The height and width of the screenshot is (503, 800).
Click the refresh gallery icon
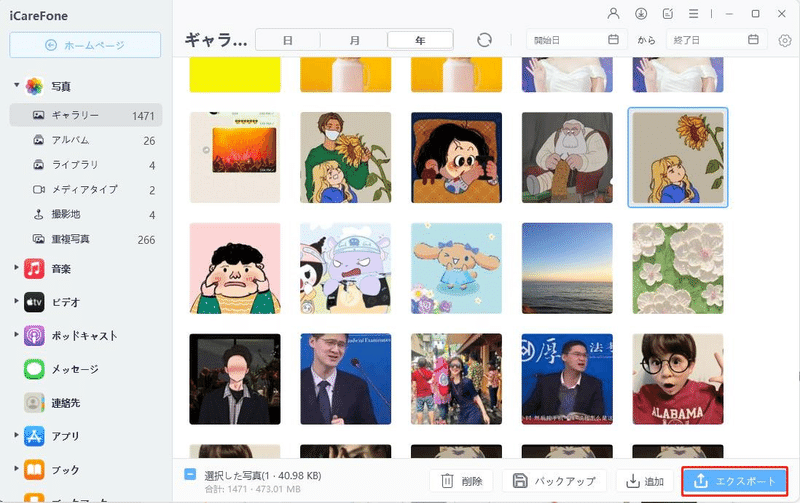coord(484,40)
